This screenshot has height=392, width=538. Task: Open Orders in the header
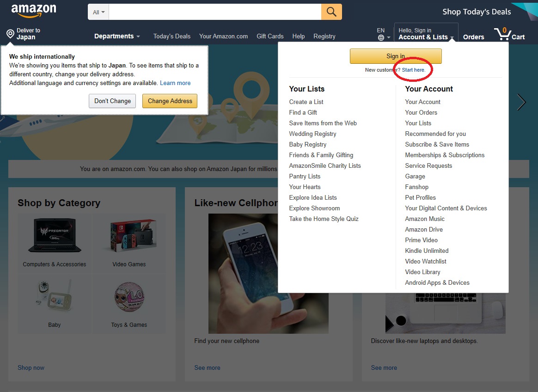tap(473, 37)
